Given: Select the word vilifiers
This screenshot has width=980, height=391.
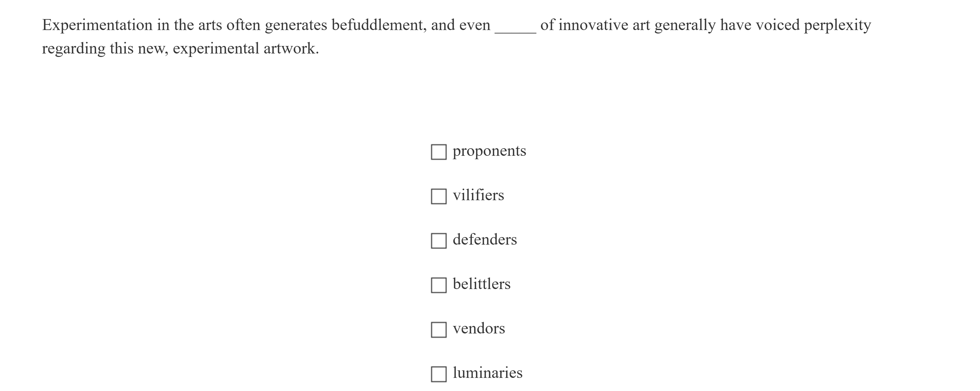Looking at the screenshot, I should (478, 195).
